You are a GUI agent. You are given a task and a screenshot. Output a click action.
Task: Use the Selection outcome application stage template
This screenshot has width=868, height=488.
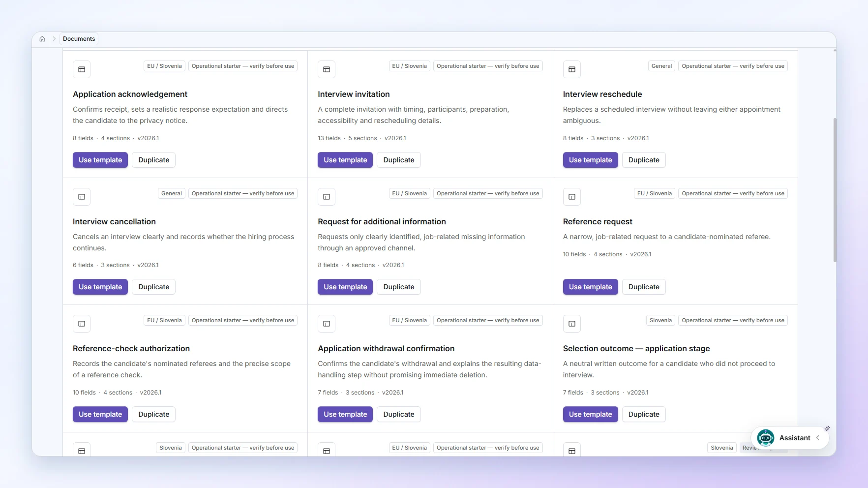tap(591, 414)
